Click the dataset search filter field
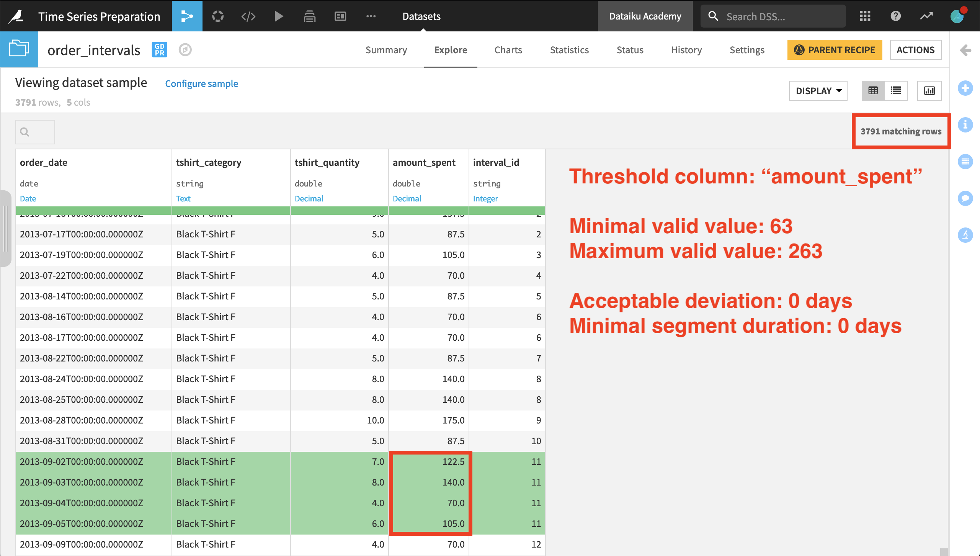Viewport: 980px width, 556px height. pyautogui.click(x=35, y=132)
